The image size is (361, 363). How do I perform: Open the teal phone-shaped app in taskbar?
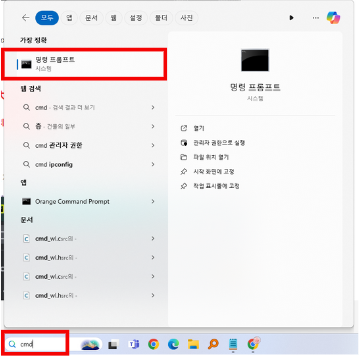pos(233,344)
